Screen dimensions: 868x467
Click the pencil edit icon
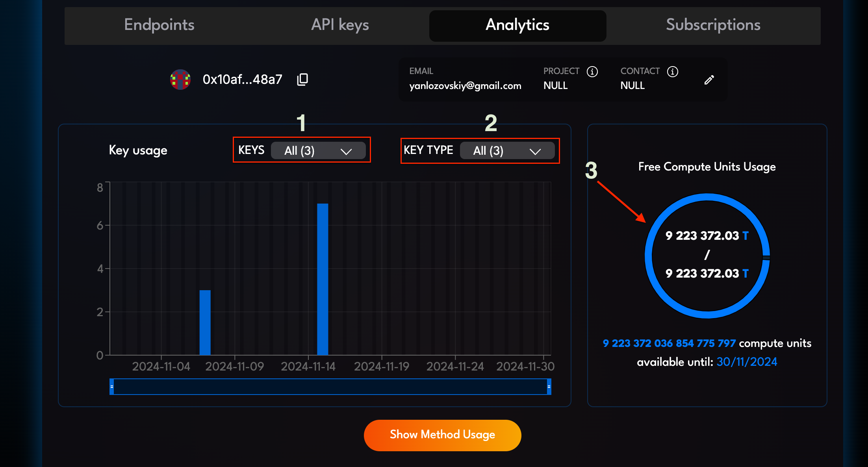point(709,80)
